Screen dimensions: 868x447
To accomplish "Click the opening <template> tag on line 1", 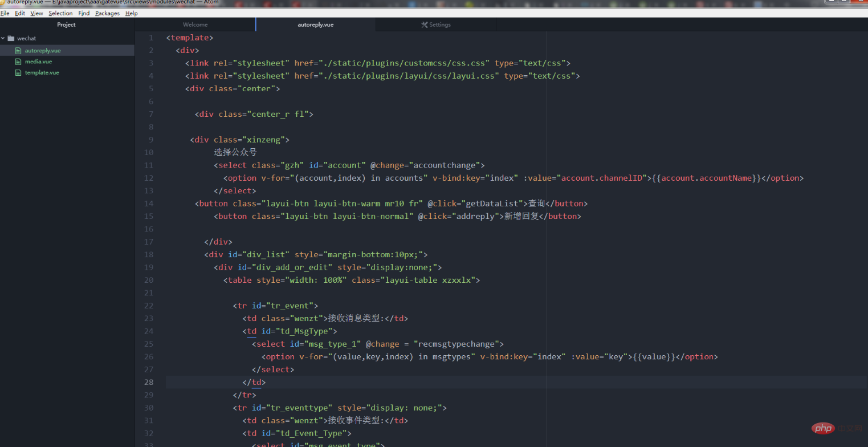I will click(190, 38).
